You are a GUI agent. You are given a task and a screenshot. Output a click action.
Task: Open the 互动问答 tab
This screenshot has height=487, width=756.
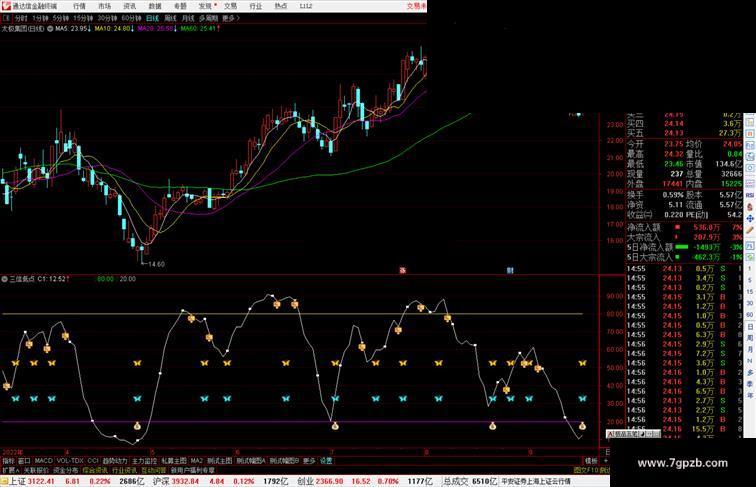pyautogui.click(x=153, y=470)
